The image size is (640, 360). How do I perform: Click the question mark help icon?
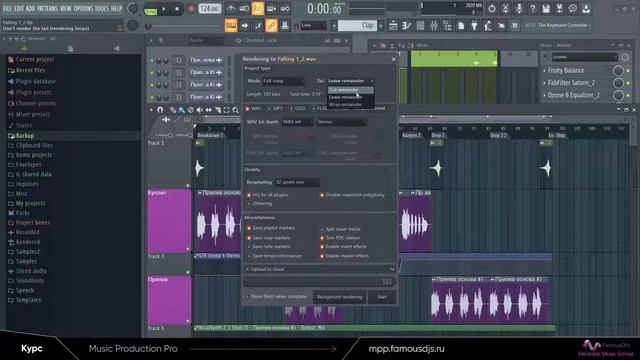tap(532, 9)
